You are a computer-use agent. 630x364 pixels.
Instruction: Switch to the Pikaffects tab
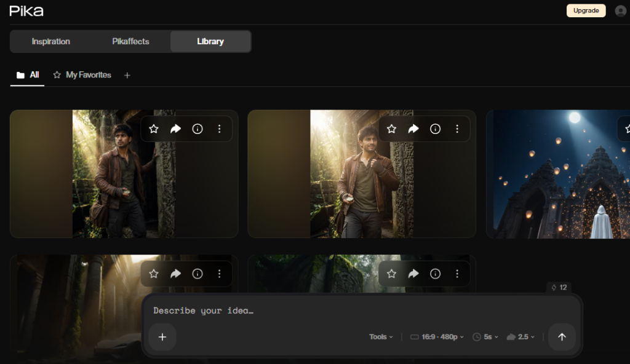point(130,41)
